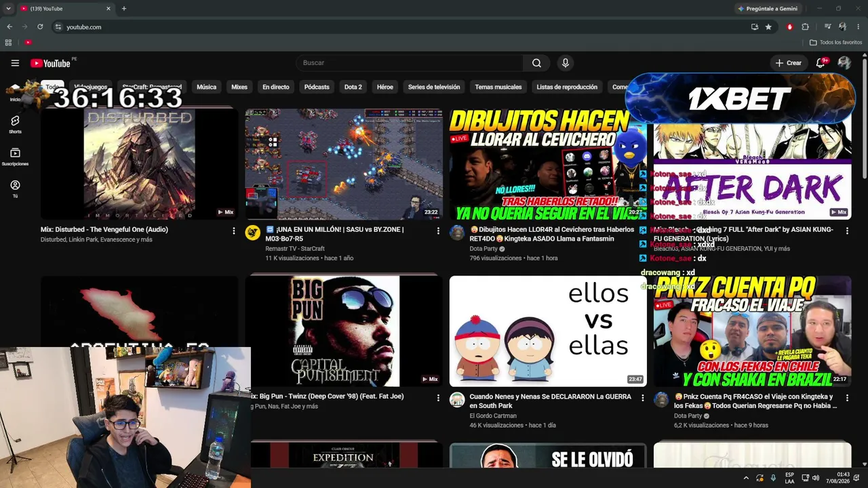
Task: Click the magnifier search button
Action: (x=536, y=63)
